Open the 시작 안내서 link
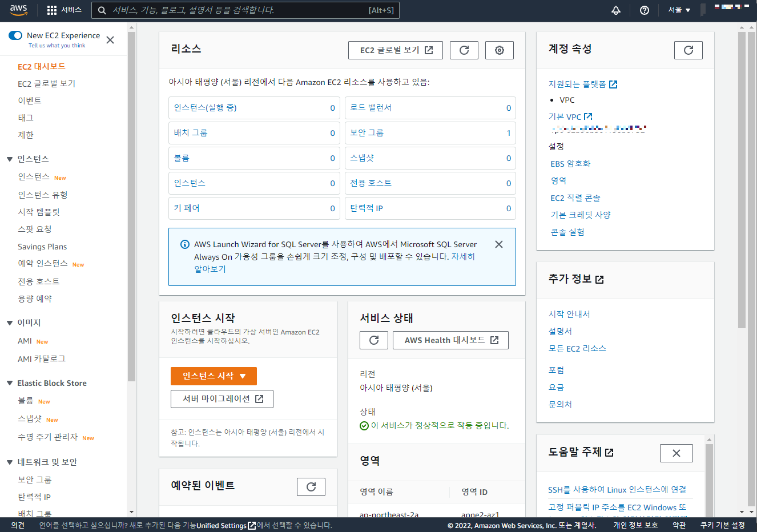 click(x=569, y=315)
